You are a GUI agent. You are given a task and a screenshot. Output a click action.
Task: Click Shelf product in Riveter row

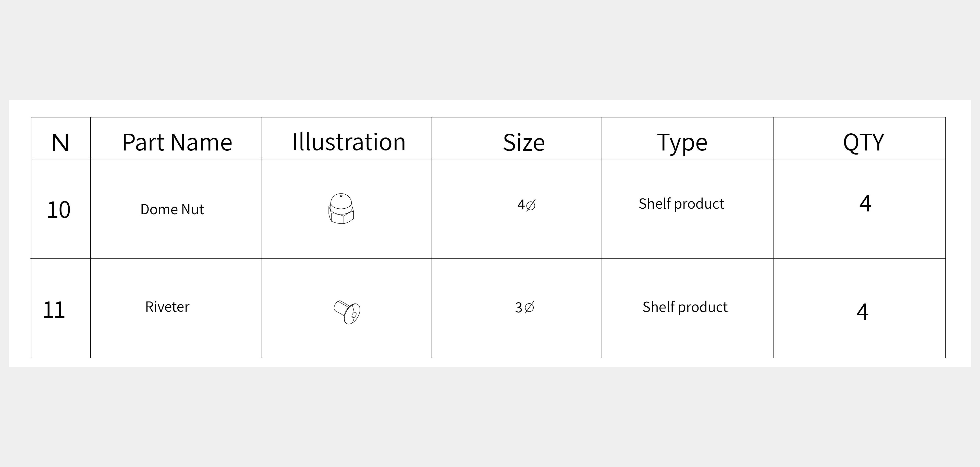coord(685,307)
